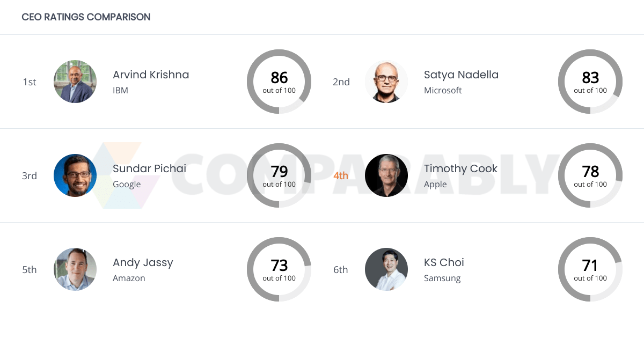Open the Arvind Krishna name link

[x=151, y=75]
